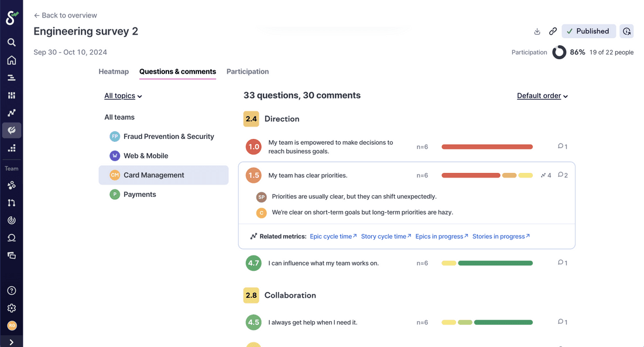Click response bar for clear priorities question
Screen dimensions: 644x347
(487, 175)
